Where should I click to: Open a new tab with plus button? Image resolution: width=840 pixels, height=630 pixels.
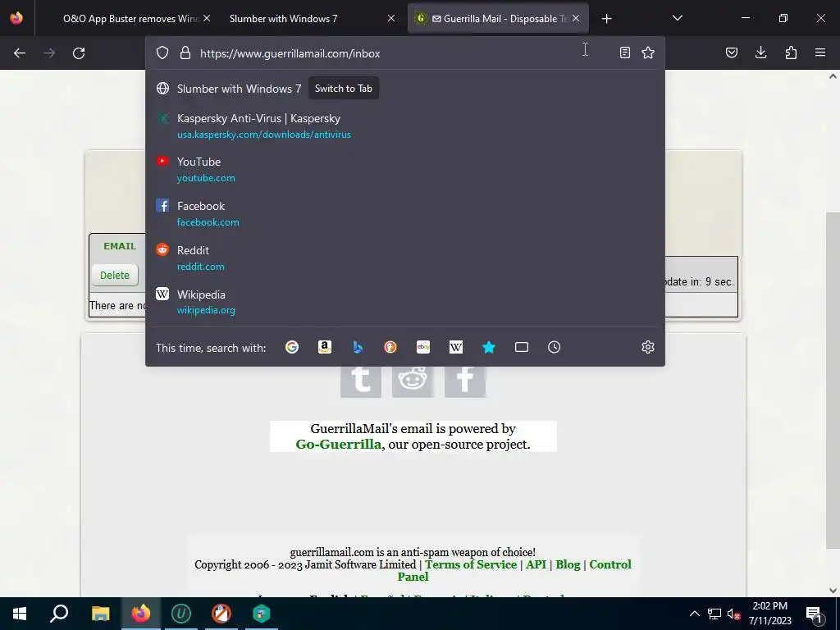pyautogui.click(x=606, y=19)
